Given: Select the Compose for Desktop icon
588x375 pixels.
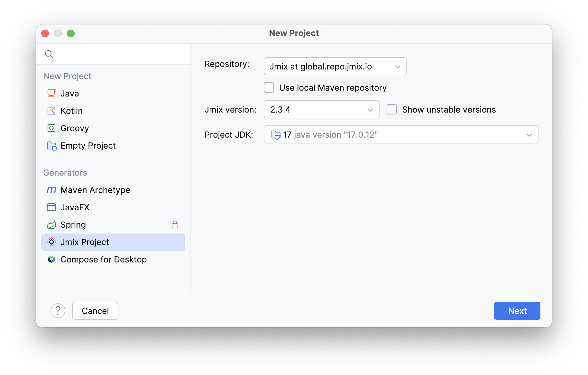Looking at the screenshot, I should (x=51, y=259).
